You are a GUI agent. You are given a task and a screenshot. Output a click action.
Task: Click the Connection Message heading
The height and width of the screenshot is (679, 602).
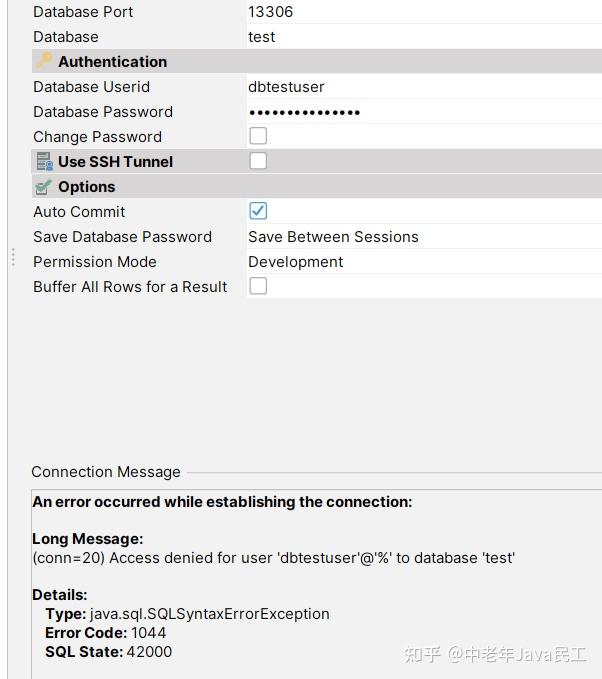click(106, 472)
